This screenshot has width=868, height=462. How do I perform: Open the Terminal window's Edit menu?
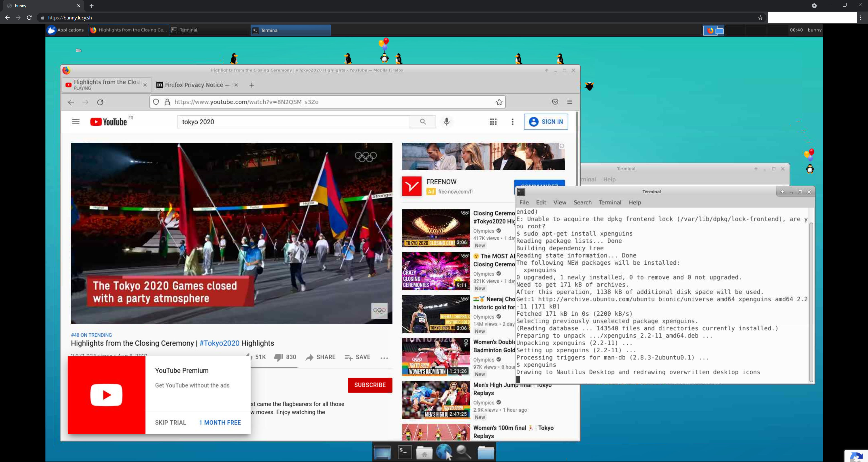(x=541, y=202)
